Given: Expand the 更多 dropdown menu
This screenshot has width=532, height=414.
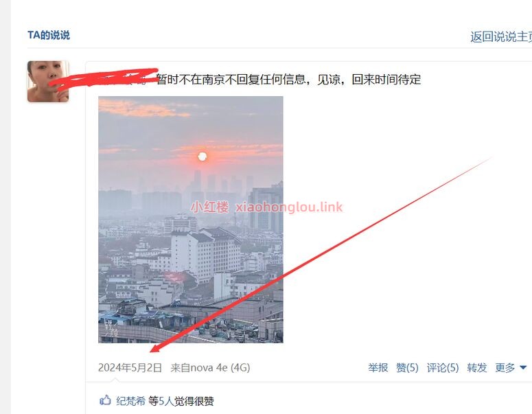Looking at the screenshot, I should click(505, 367).
